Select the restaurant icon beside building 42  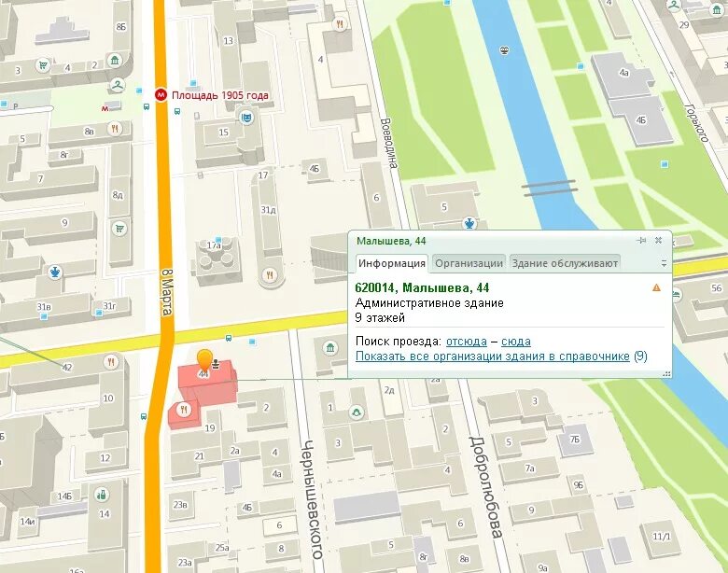(x=111, y=362)
